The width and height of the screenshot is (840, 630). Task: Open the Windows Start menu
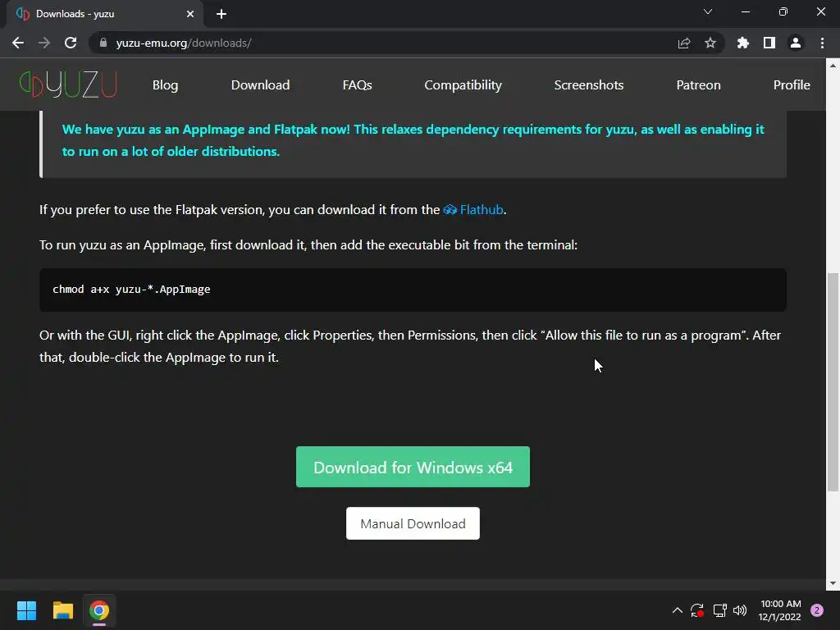26,610
